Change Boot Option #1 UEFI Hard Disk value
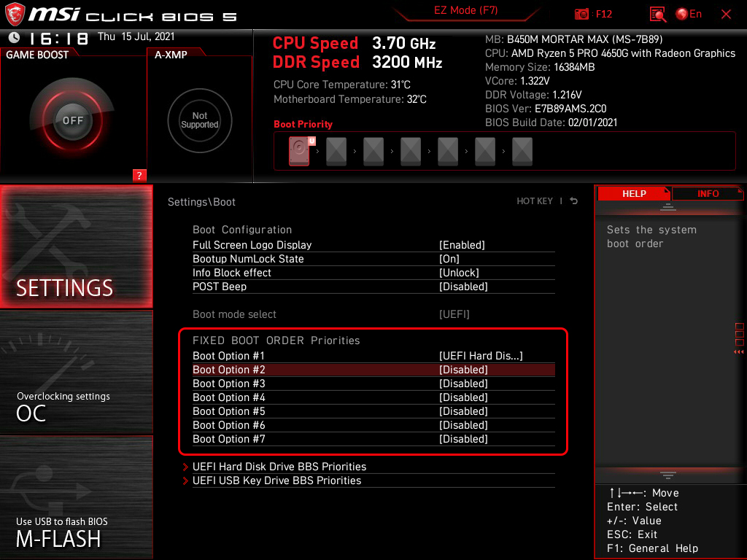This screenshot has height=560, width=747. (481, 356)
